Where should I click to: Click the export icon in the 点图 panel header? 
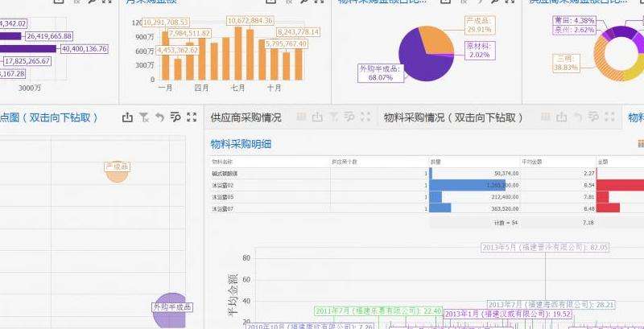[x=127, y=117]
